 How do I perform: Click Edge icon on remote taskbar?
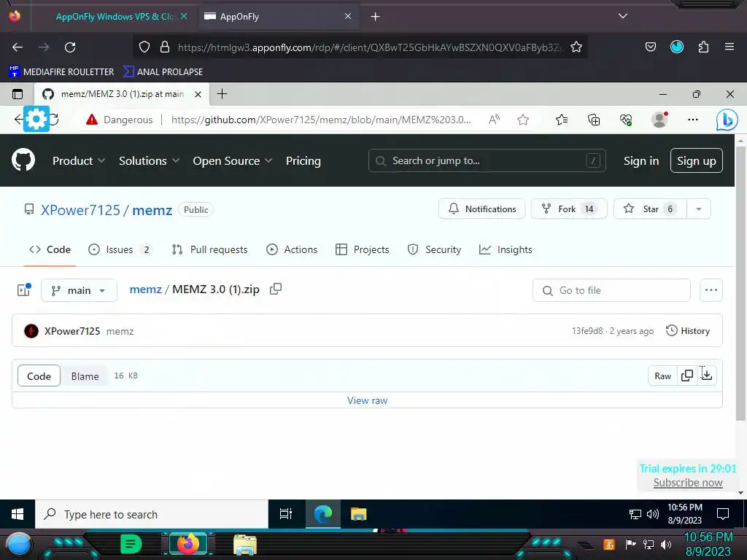point(323,514)
